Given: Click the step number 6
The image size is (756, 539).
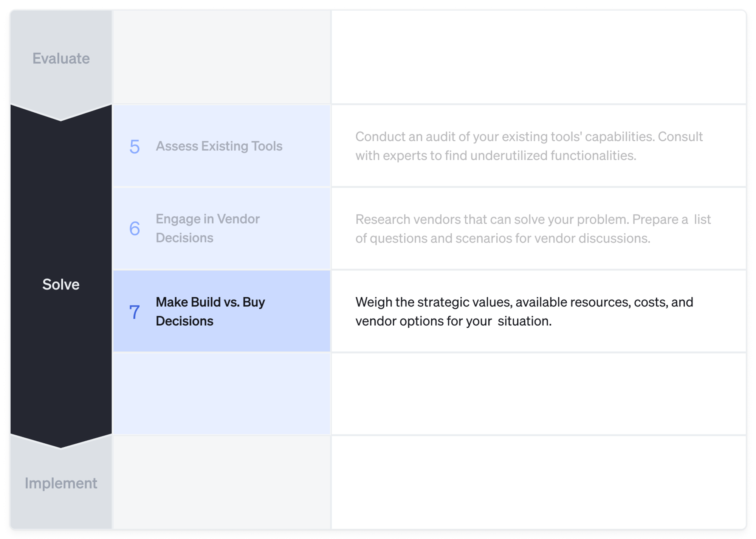Looking at the screenshot, I should 135,228.
